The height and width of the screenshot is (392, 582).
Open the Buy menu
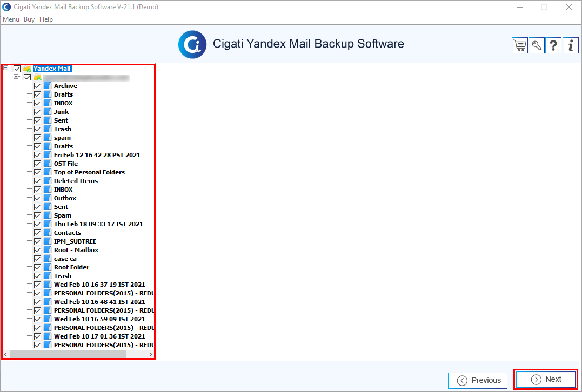[29, 19]
